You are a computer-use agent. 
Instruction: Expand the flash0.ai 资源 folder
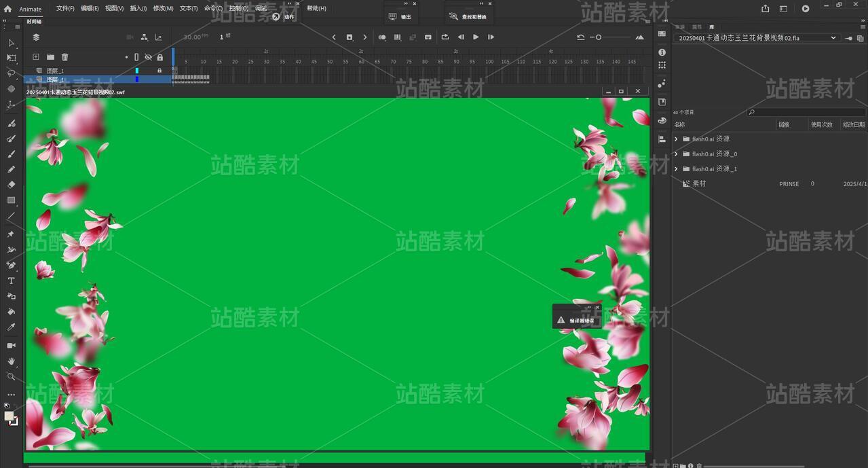pos(676,139)
